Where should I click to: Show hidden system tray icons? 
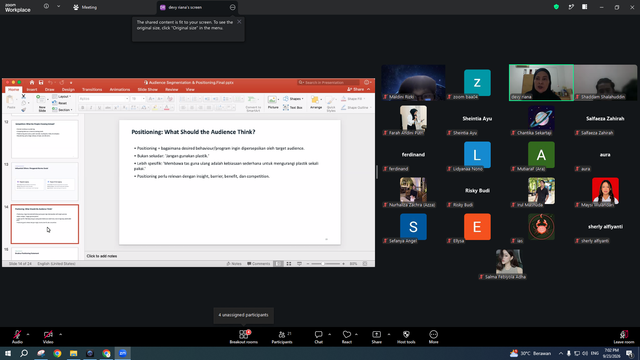coord(561,353)
